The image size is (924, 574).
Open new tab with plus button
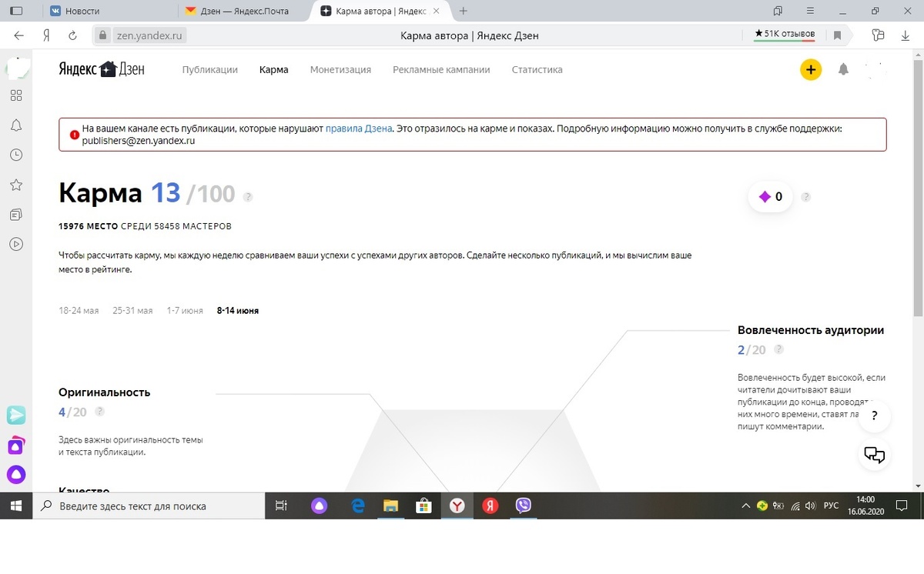pos(463,11)
